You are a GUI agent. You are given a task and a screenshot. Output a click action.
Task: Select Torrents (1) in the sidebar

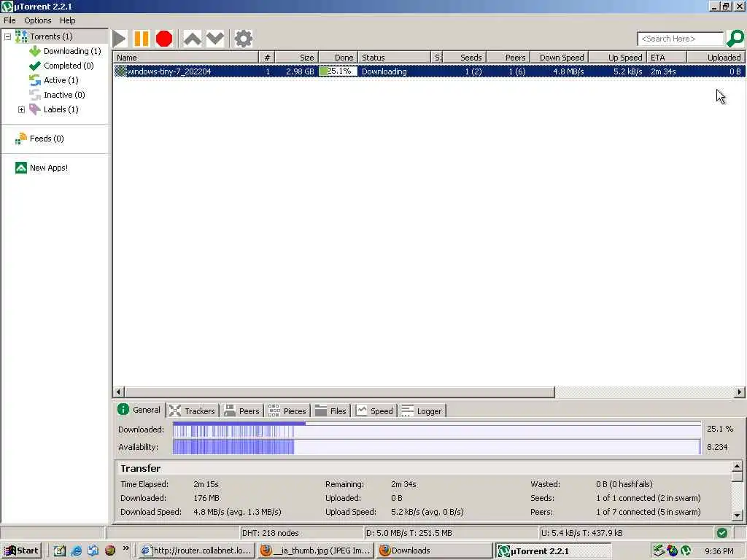click(x=52, y=36)
